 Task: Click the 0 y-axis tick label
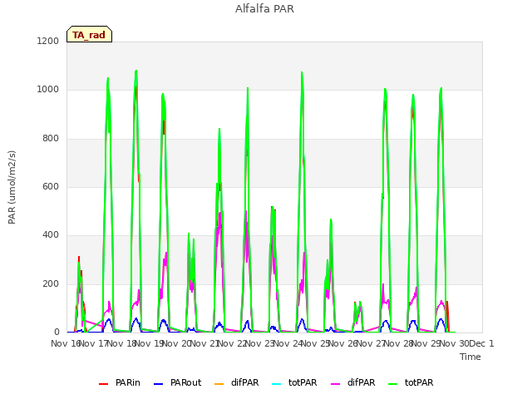57,332
